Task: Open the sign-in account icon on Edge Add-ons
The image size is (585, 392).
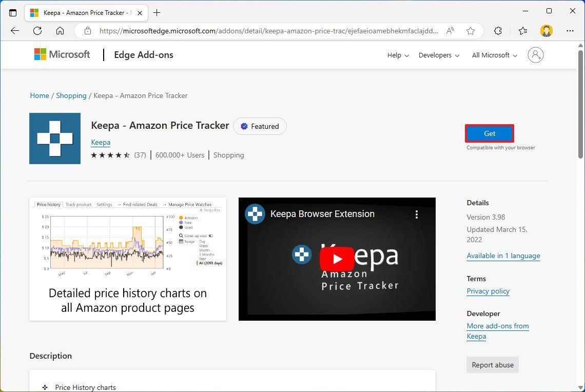Action: click(x=535, y=55)
